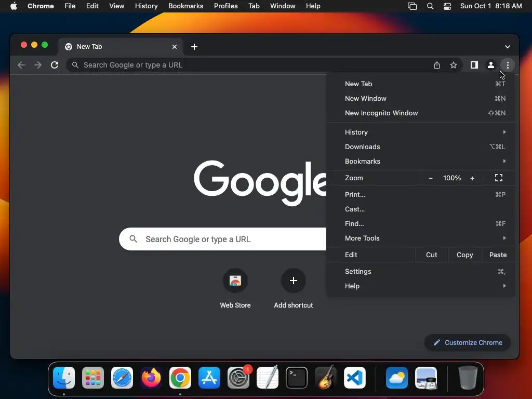The height and width of the screenshot is (399, 532).
Task: Open Web Store shortcut icon
Action: coord(235,281)
